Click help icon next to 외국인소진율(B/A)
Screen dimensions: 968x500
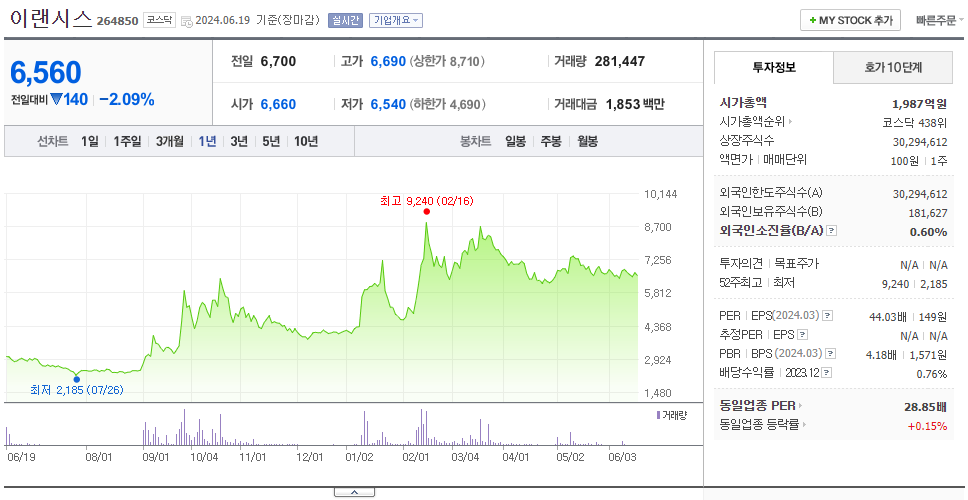pyautogui.click(x=832, y=230)
